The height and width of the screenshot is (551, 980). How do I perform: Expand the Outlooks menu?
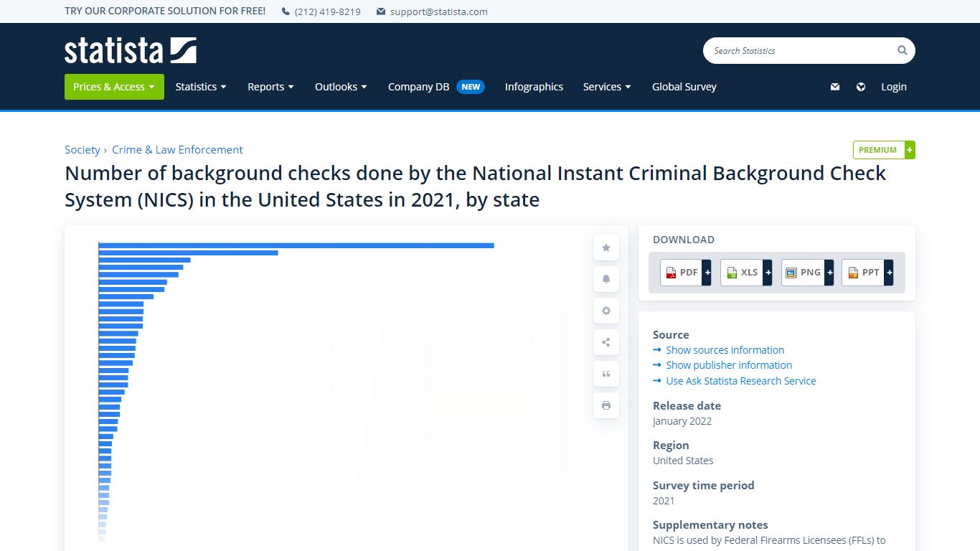point(341,87)
